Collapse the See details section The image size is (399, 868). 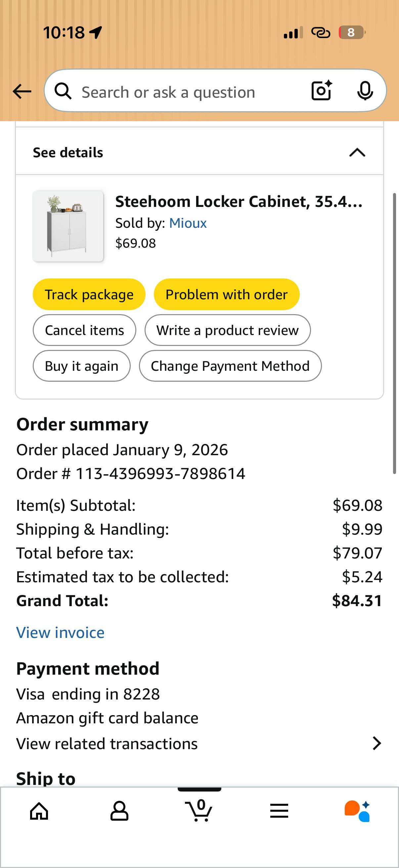[357, 153]
